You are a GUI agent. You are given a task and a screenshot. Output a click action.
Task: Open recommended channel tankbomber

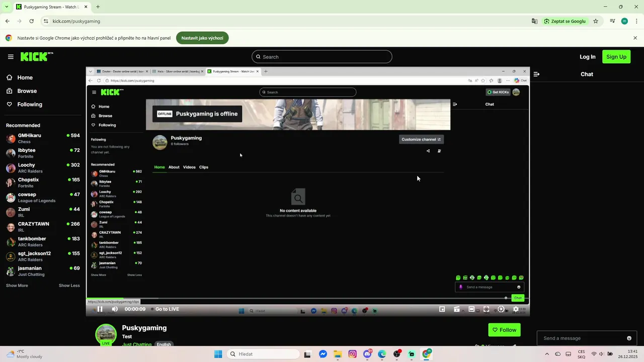tap(43, 241)
